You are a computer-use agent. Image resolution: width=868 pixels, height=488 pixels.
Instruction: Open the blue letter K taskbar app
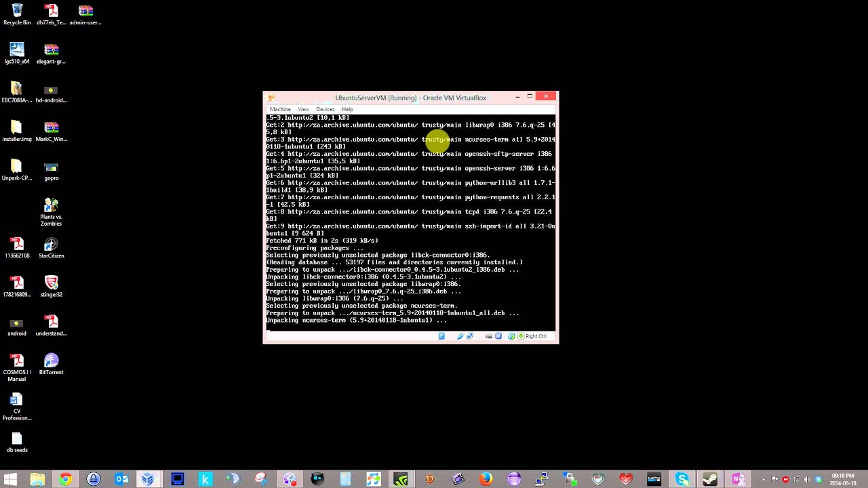205,479
